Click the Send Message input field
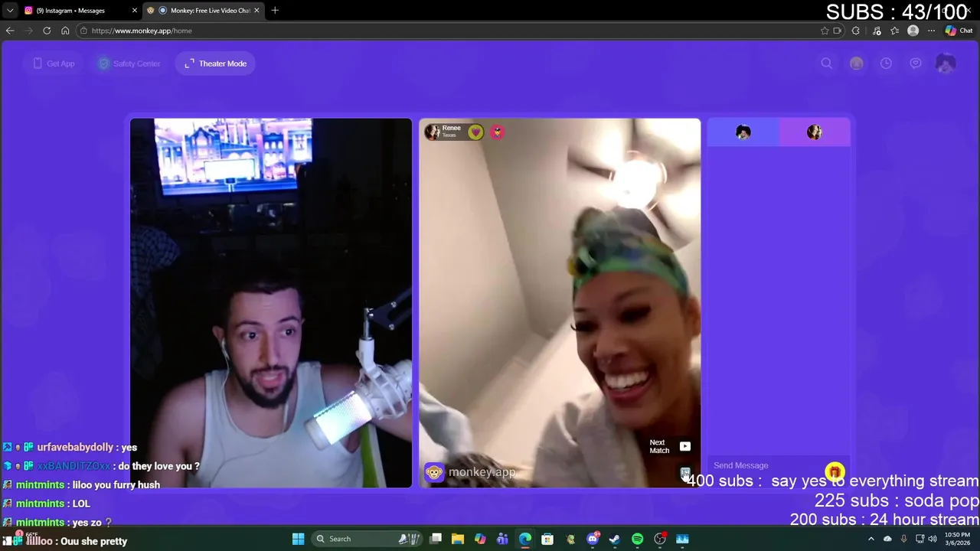 point(766,465)
